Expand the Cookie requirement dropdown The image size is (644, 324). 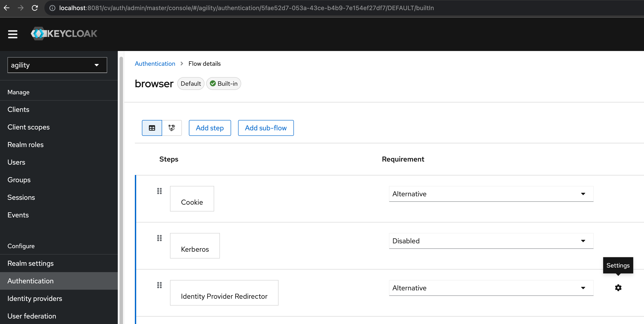583,194
